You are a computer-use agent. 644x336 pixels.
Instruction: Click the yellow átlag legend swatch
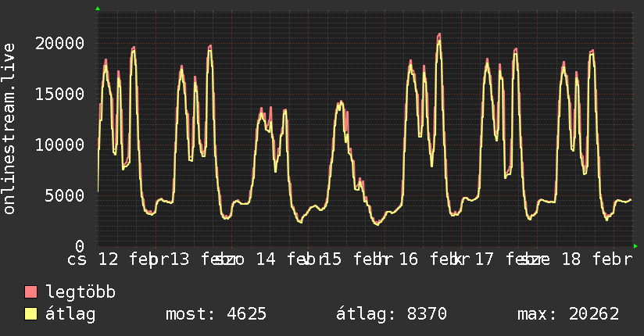click(x=31, y=315)
